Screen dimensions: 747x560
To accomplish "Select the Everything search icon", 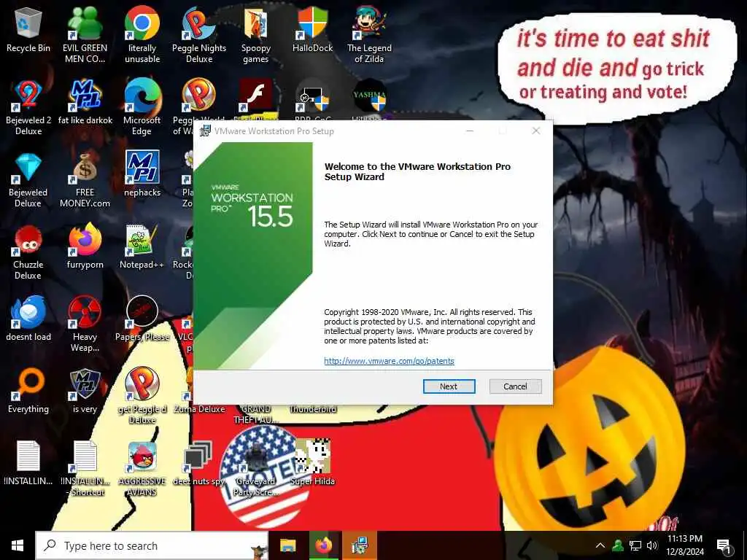I will point(28,391).
